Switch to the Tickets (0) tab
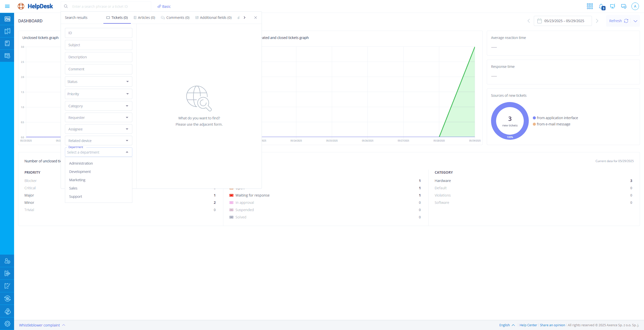Image resolution: width=644 pixels, height=330 pixels. (117, 18)
